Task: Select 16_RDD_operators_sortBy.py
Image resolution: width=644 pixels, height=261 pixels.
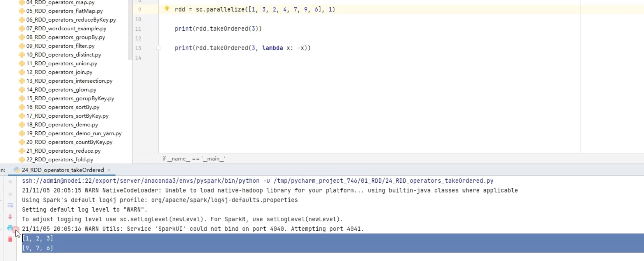Action: [x=63, y=107]
